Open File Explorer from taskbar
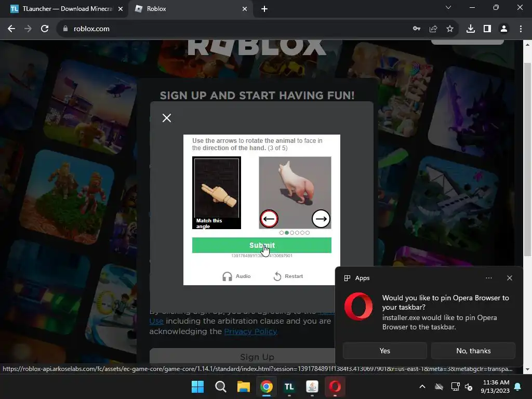Viewport: 532px width, 399px height. [x=243, y=387]
